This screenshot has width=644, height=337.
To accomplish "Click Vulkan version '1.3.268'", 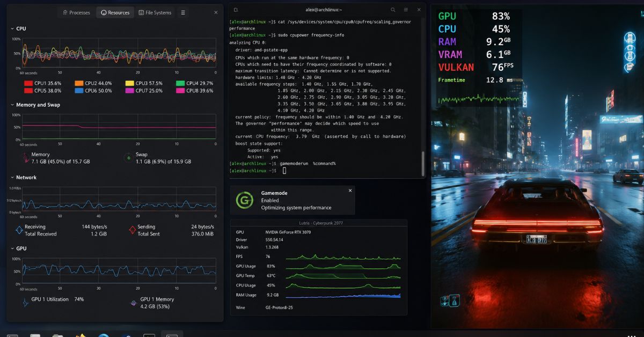I will pyautogui.click(x=273, y=247).
